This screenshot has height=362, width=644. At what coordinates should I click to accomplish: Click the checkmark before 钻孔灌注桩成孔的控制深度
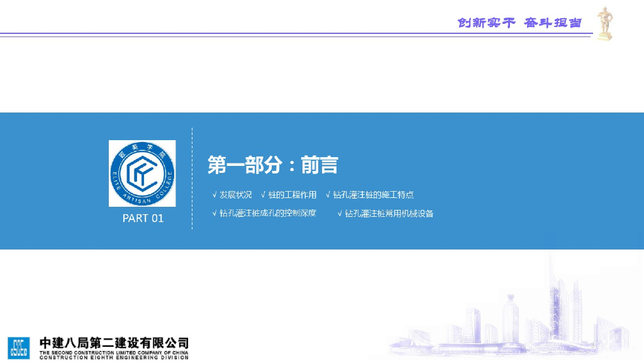[214, 214]
